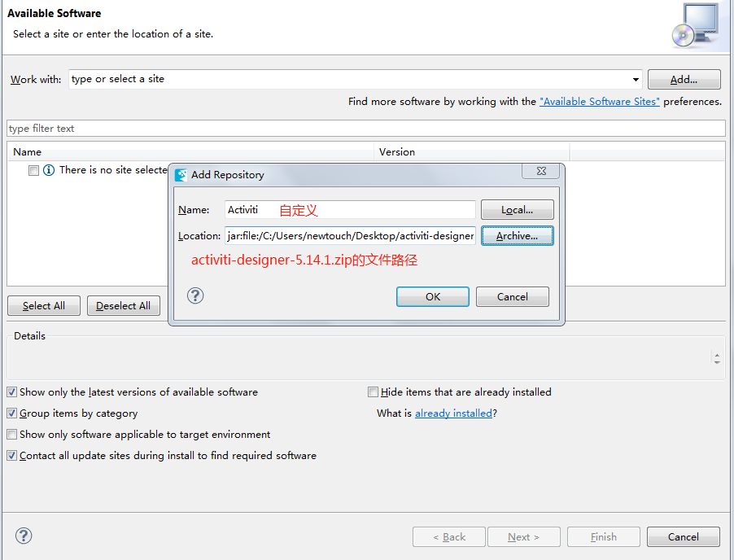This screenshot has height=560, width=734.
Task: Open the already installed link
Action: click(453, 413)
